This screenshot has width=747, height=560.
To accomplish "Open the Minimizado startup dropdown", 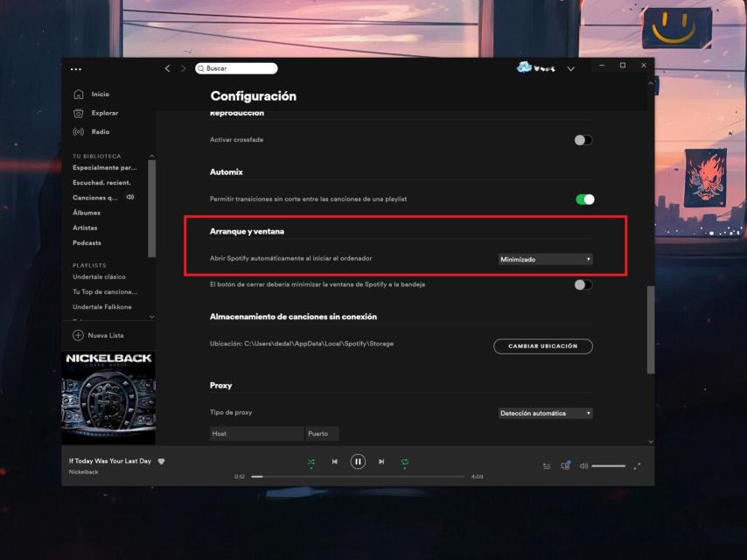I will (546, 259).
